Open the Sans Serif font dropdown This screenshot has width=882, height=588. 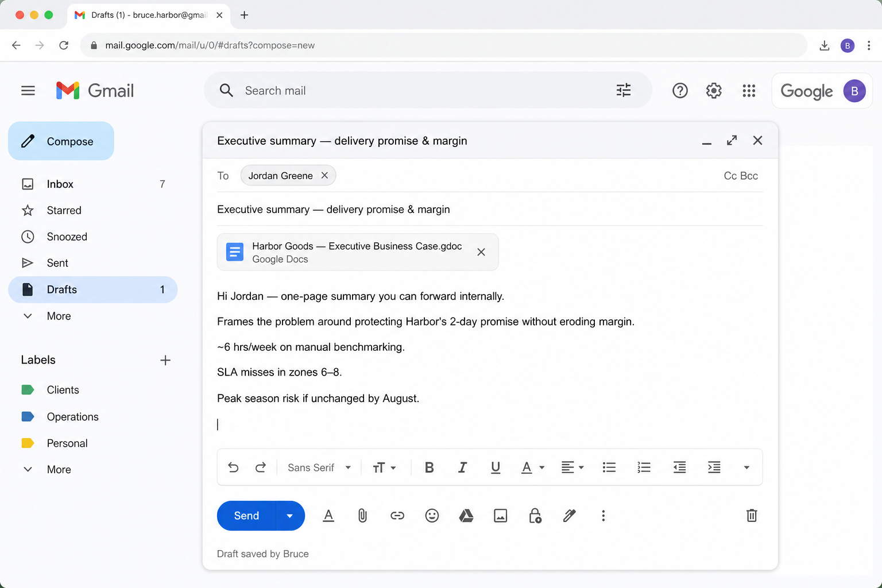tap(319, 467)
